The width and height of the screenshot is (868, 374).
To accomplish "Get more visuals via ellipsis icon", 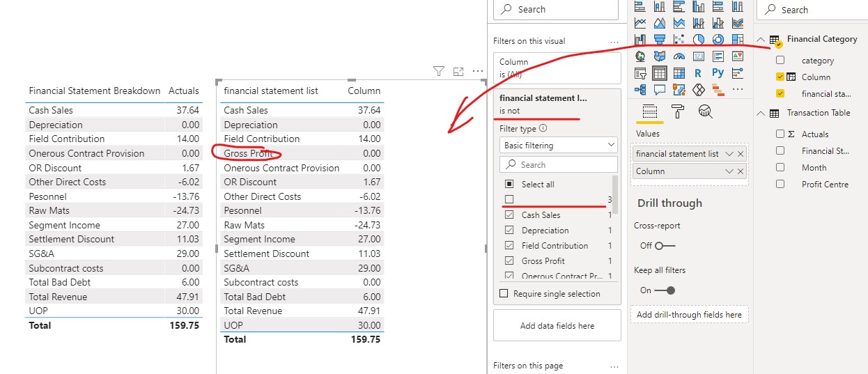I will (x=738, y=89).
